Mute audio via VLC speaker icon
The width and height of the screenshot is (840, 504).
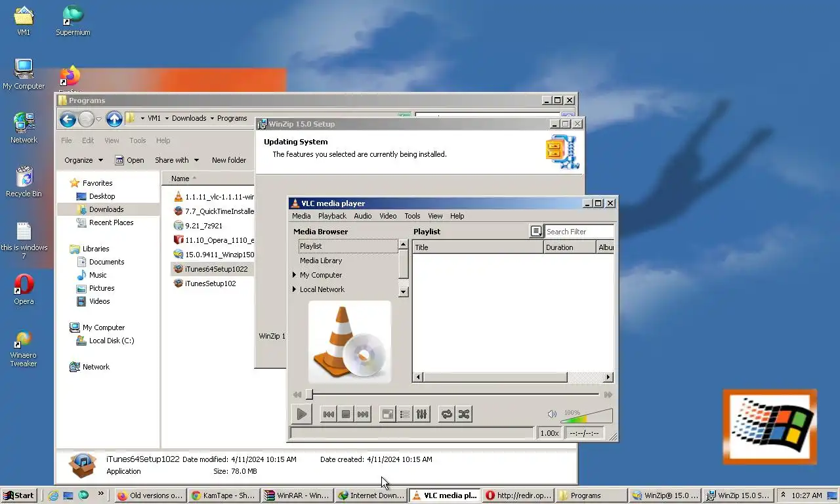click(x=552, y=414)
